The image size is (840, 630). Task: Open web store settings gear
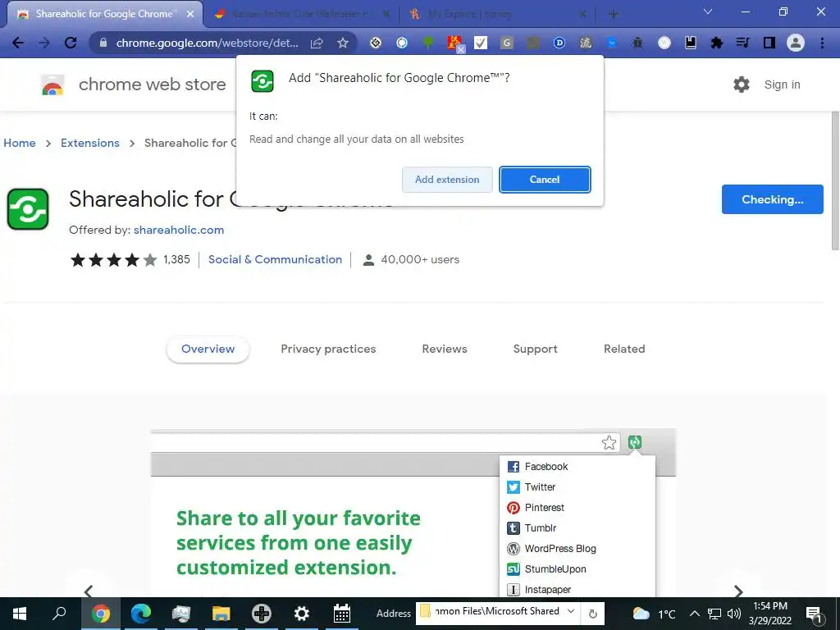pyautogui.click(x=742, y=84)
